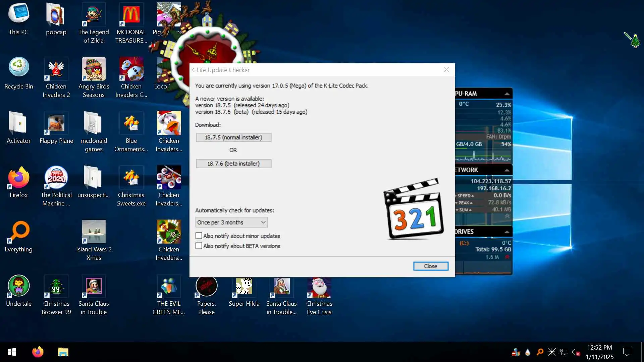Click the muted volume tray icon
The image size is (644, 362).
(x=576, y=352)
